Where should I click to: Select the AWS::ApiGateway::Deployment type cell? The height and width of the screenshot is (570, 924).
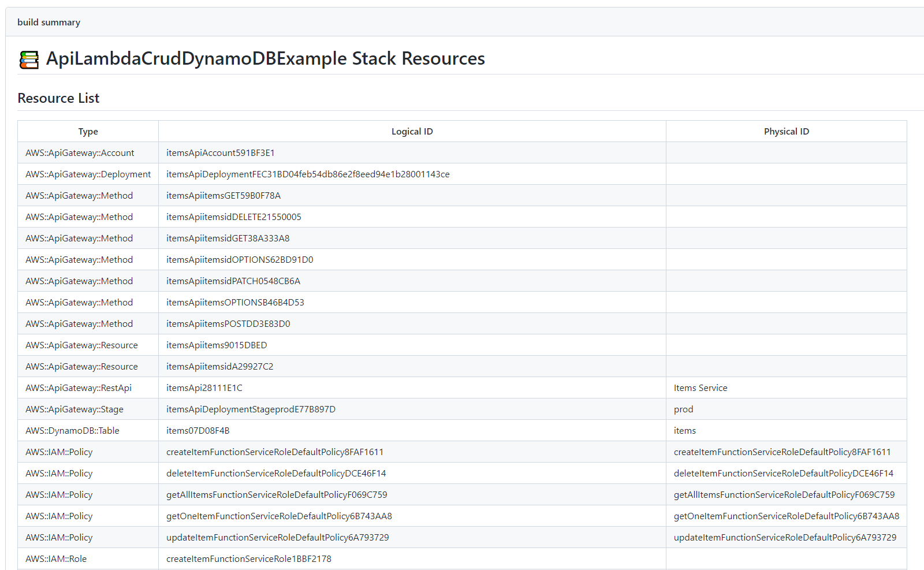click(x=88, y=174)
